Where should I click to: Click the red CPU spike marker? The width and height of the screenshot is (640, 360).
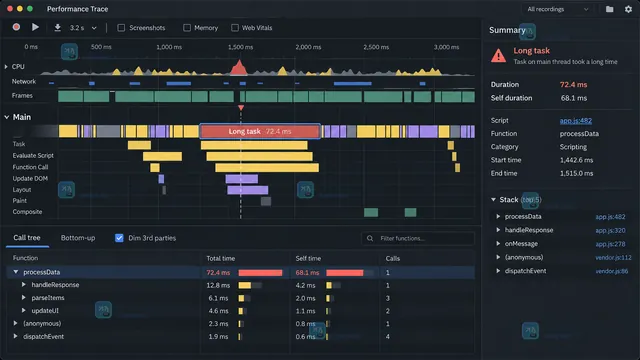[x=239, y=68]
